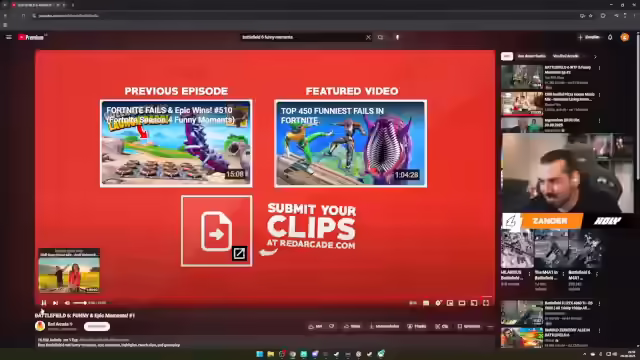Open the Create video button
The height and width of the screenshot is (360, 640).
click(x=589, y=37)
